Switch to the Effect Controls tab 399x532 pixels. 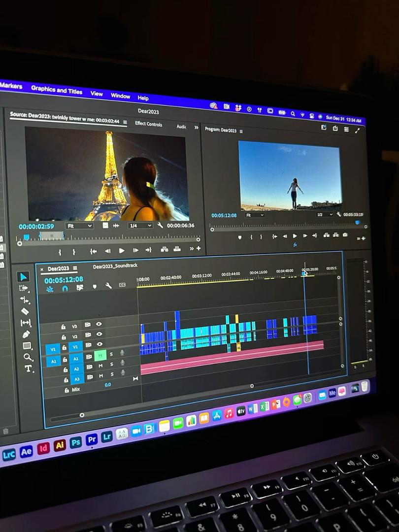pyautogui.click(x=148, y=124)
